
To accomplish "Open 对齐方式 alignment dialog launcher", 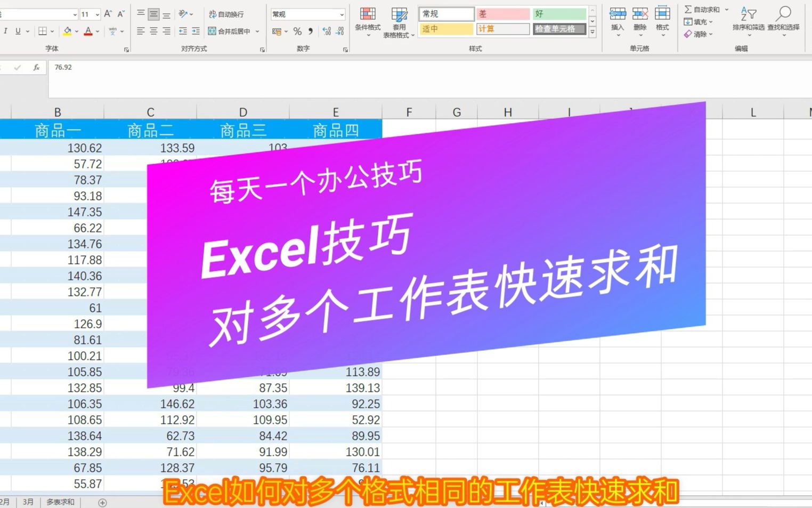I will coord(262,50).
